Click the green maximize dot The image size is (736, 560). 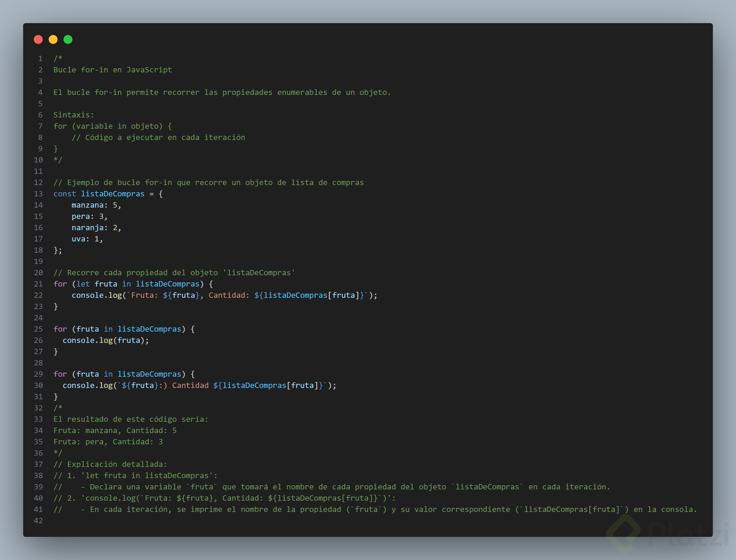click(68, 40)
